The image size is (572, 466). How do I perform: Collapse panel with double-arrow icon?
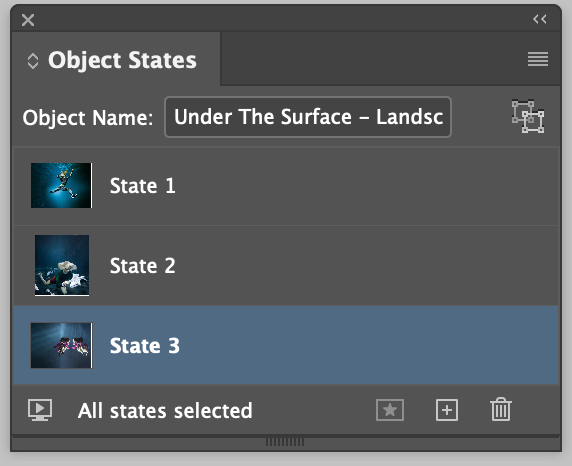[x=540, y=19]
